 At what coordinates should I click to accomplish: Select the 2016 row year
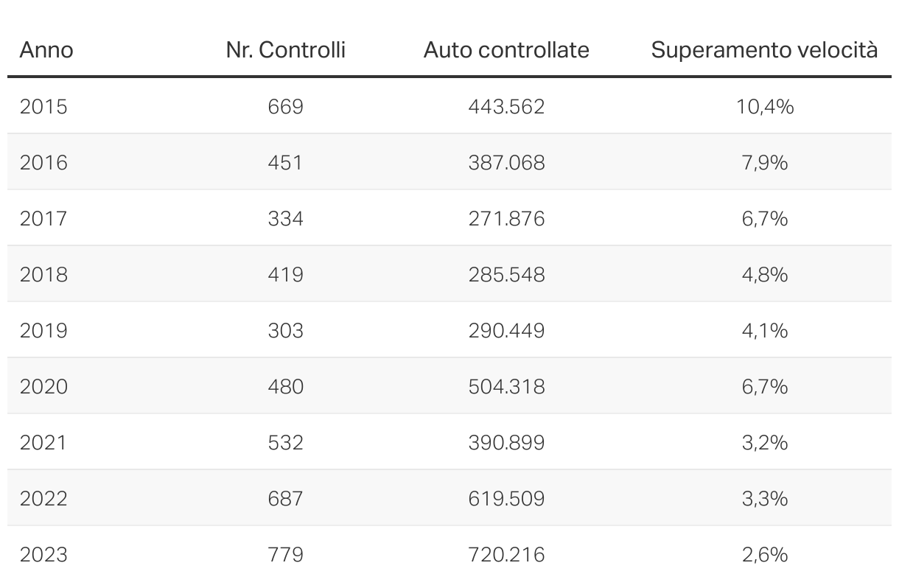[43, 163]
